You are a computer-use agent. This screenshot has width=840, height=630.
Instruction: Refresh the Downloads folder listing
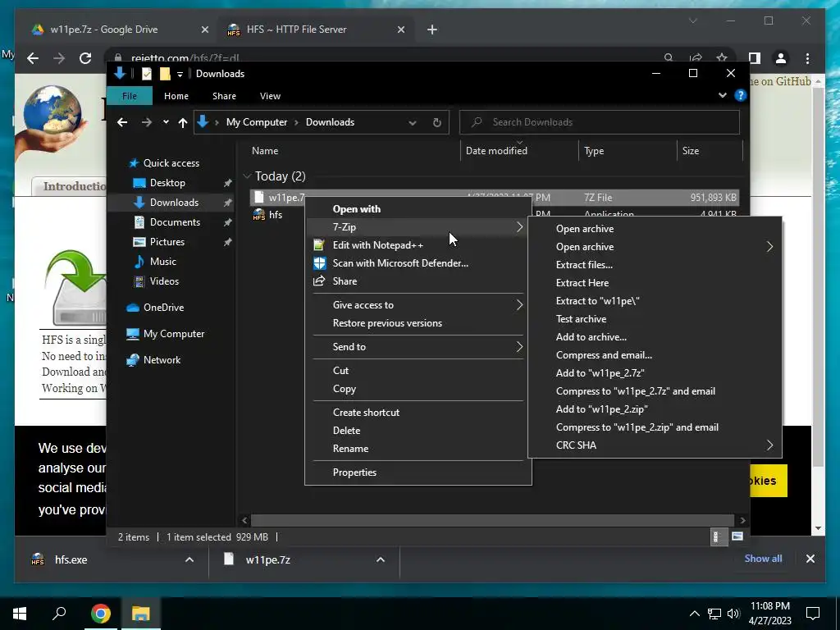437,122
